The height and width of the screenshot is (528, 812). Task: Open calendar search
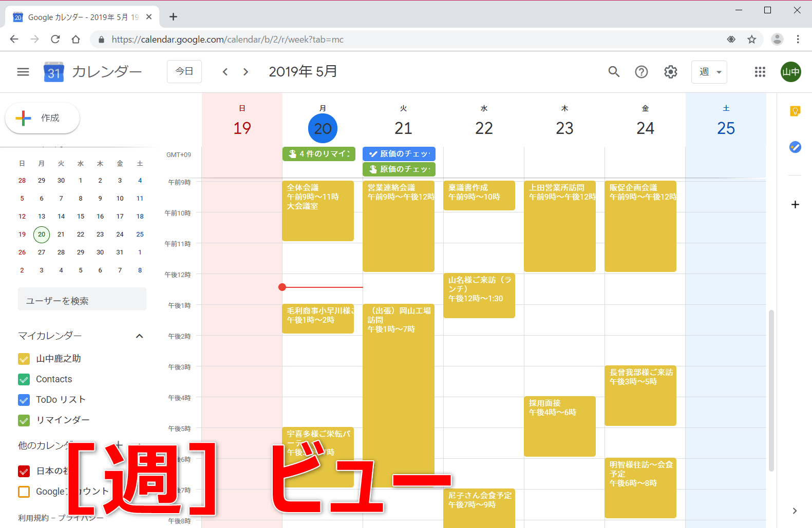[x=614, y=72]
